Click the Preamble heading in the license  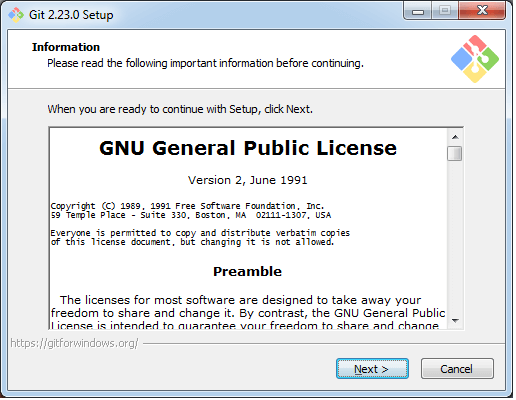pyautogui.click(x=247, y=271)
